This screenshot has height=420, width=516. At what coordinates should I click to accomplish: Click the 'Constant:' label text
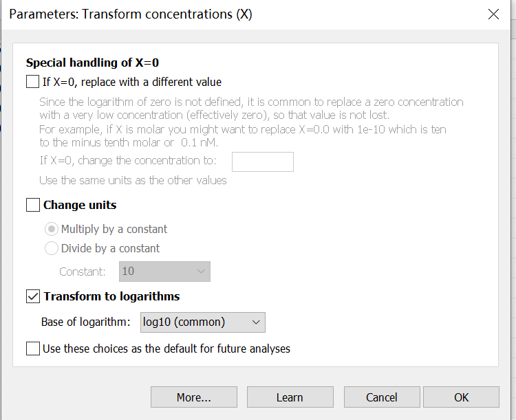click(83, 271)
